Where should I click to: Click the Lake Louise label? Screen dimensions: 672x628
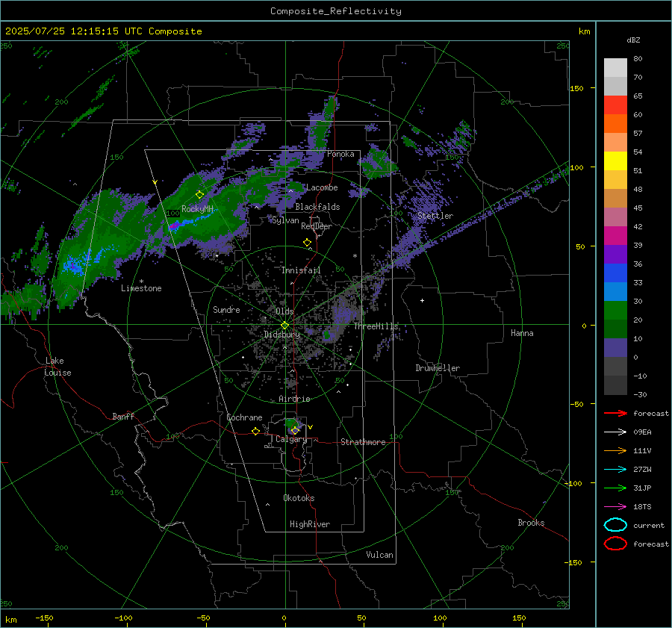click(57, 367)
